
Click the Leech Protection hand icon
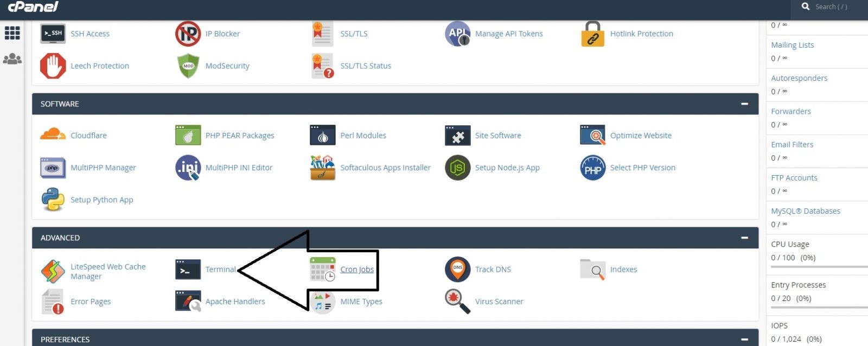(x=53, y=66)
